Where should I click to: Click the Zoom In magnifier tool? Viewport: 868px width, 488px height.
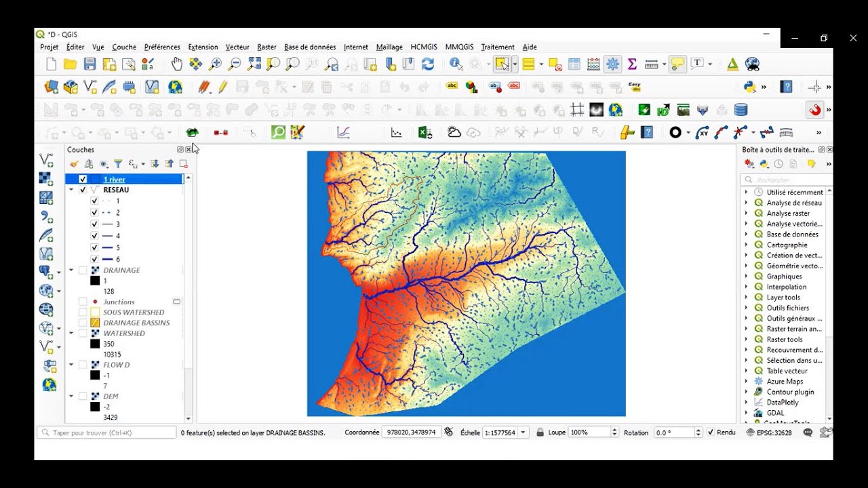(215, 64)
